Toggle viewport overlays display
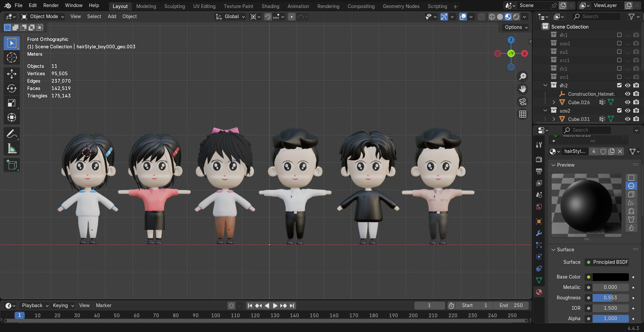644x332 pixels. 463,17
